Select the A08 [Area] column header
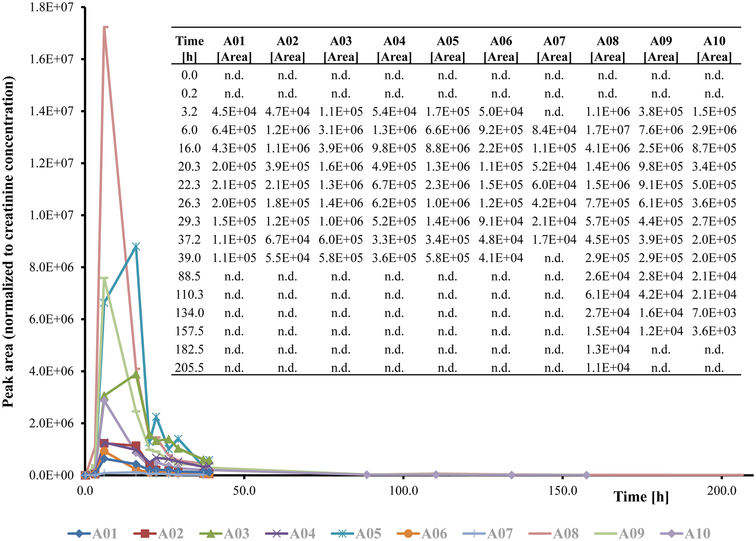 pos(607,49)
